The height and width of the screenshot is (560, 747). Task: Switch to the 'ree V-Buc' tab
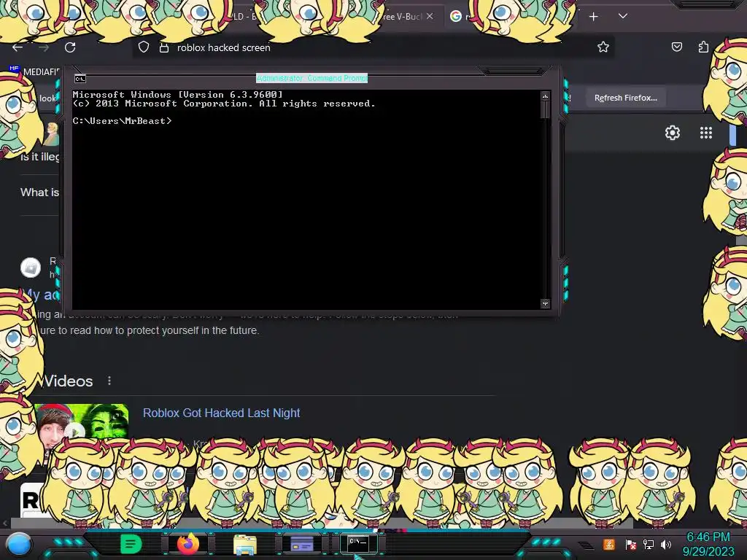coord(403,17)
